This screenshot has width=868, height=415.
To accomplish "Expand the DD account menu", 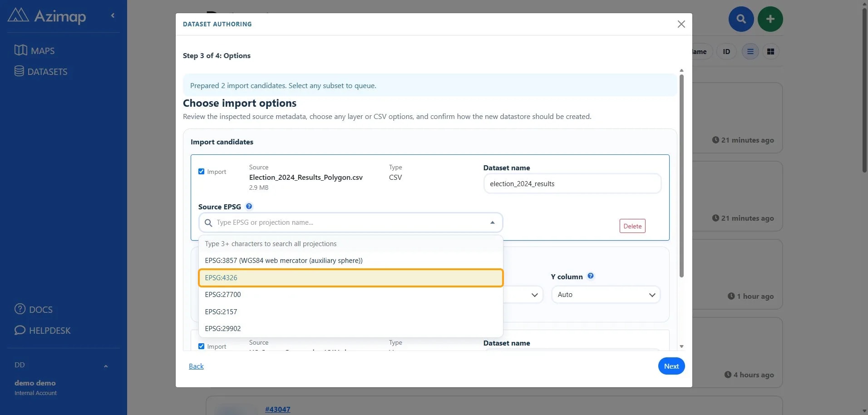I will pos(106,366).
